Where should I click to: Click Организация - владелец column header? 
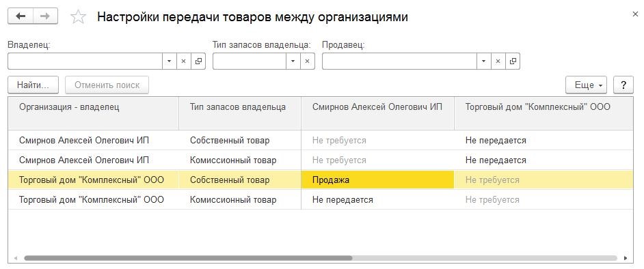93,113
